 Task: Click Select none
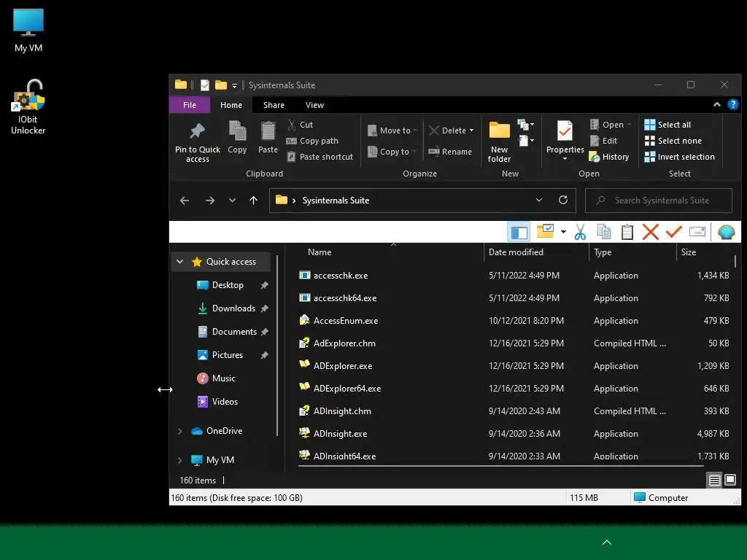tap(673, 141)
